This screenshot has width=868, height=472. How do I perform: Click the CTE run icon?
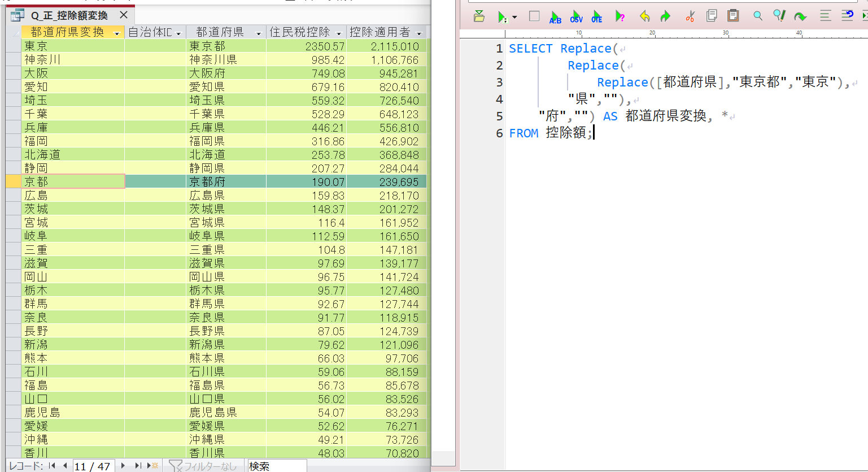(597, 17)
